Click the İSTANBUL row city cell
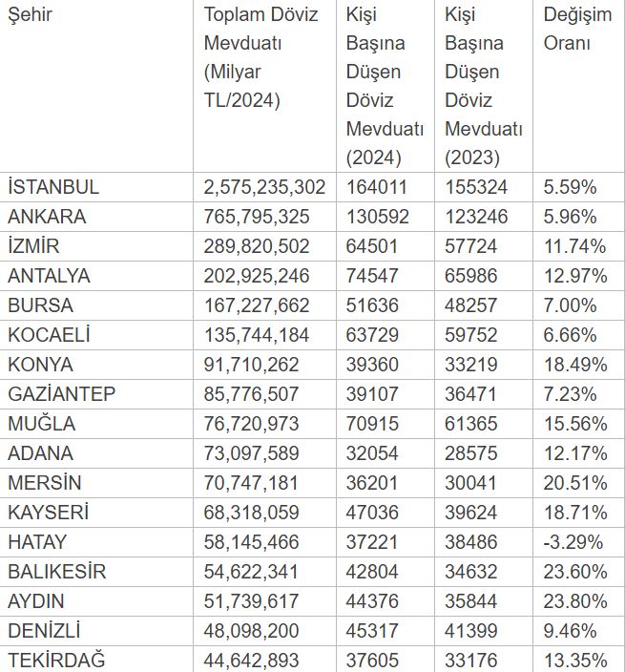Image resolution: width=625 pixels, height=672 pixels. point(53,187)
